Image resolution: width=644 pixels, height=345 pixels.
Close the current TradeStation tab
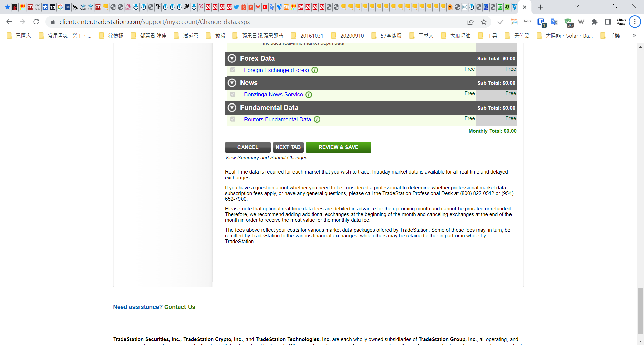[525, 7]
